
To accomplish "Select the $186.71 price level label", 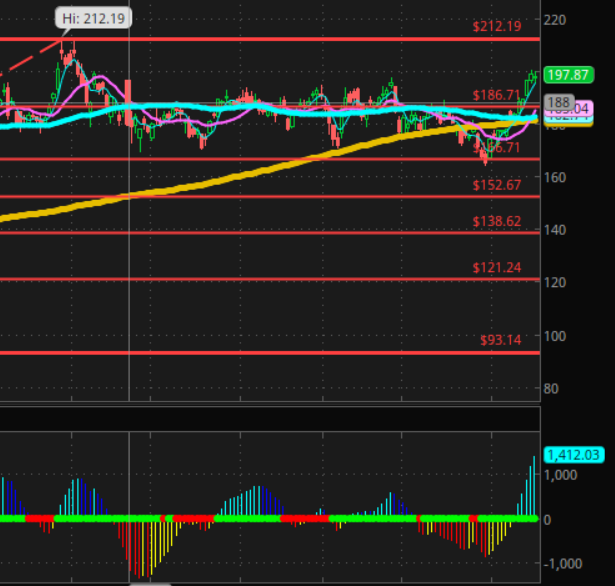I will point(496,95).
